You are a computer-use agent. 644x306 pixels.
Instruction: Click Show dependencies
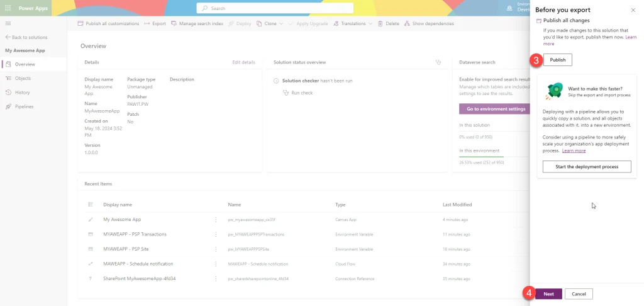pos(429,23)
